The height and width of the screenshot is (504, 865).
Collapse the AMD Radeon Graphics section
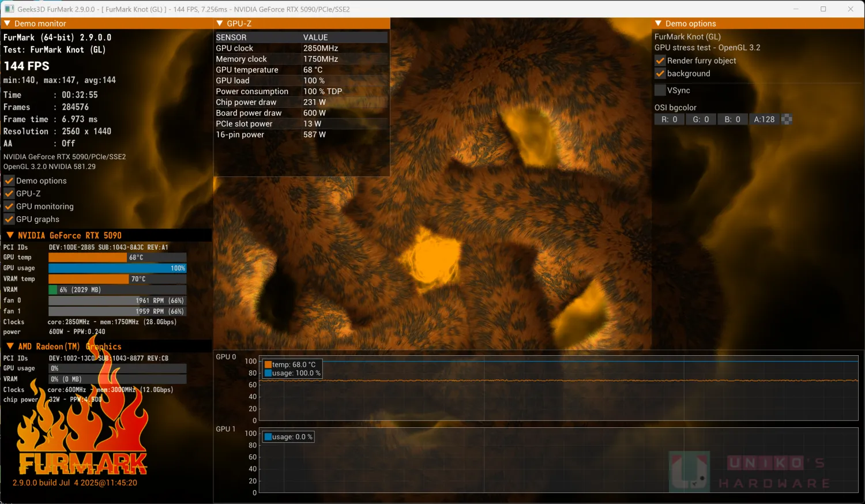pos(10,346)
